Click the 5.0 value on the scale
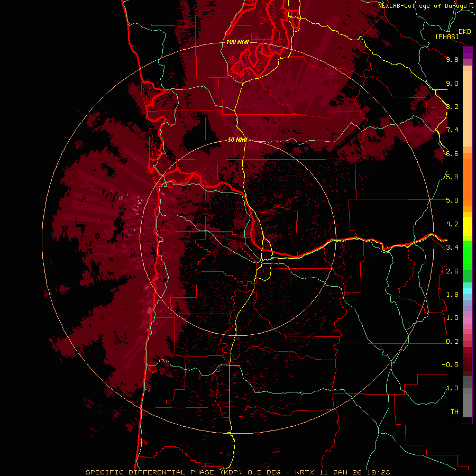The height and width of the screenshot is (476, 476). [x=452, y=200]
